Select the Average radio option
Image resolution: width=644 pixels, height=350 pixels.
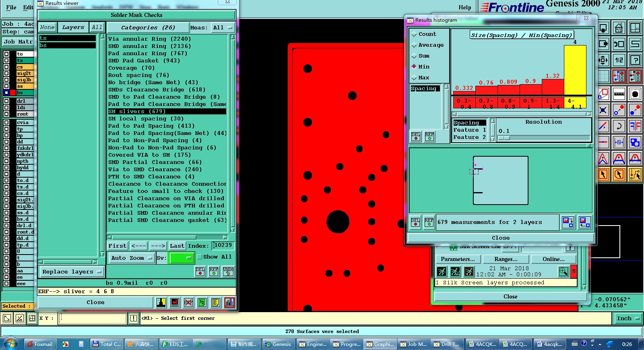click(427, 45)
